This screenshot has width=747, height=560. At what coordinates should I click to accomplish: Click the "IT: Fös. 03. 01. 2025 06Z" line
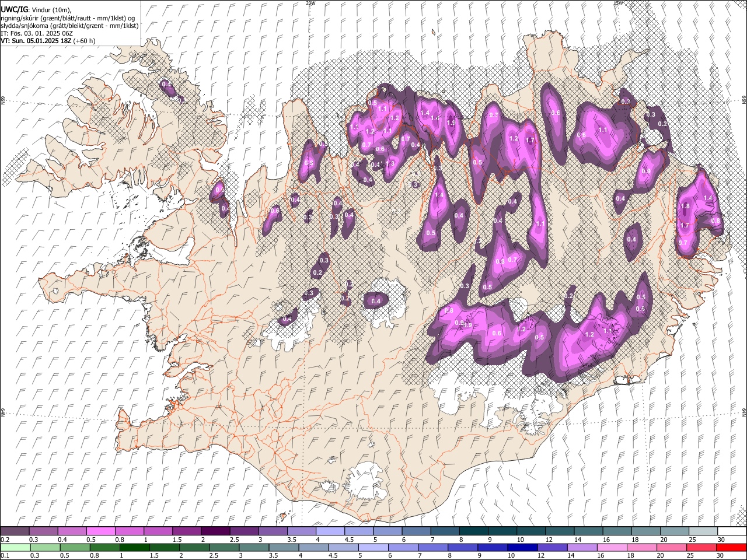point(37,33)
